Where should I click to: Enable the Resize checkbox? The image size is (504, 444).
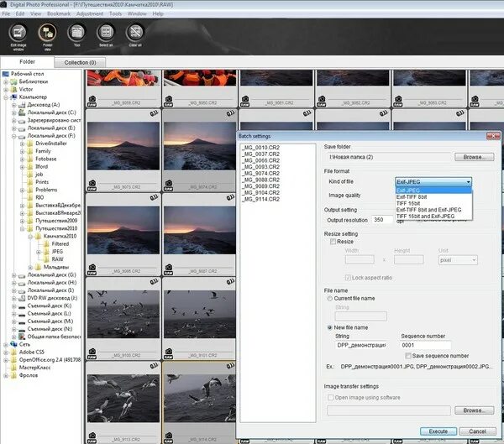334,240
